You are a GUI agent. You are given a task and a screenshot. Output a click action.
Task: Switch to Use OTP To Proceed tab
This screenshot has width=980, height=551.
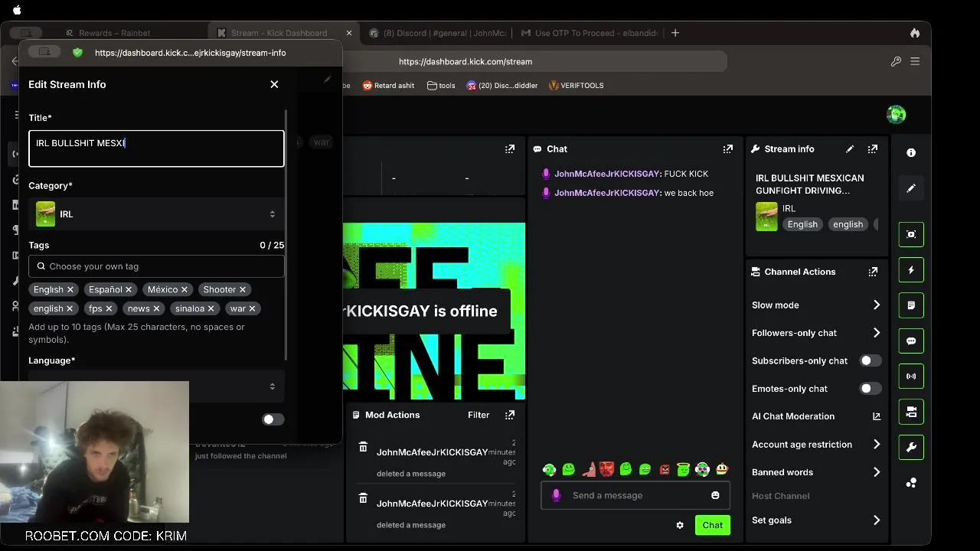pos(588,33)
